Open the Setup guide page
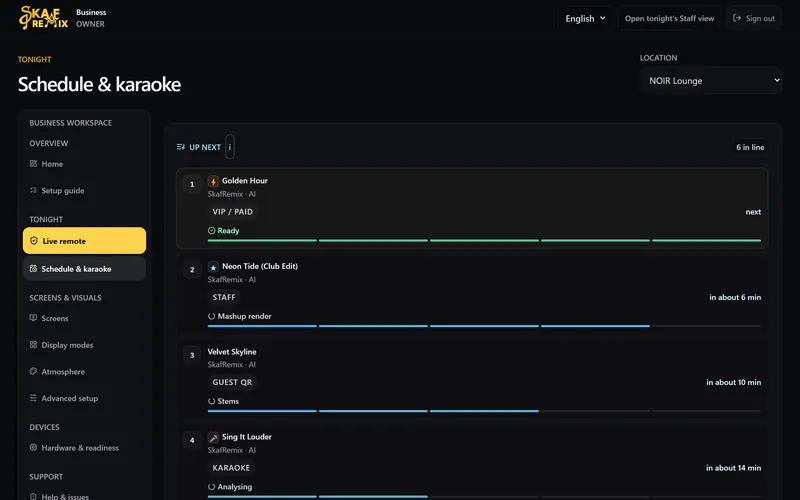 pyautogui.click(x=84, y=190)
